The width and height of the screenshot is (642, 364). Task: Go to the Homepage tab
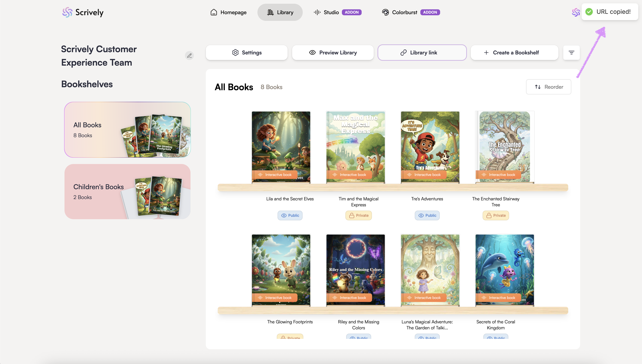(x=229, y=12)
